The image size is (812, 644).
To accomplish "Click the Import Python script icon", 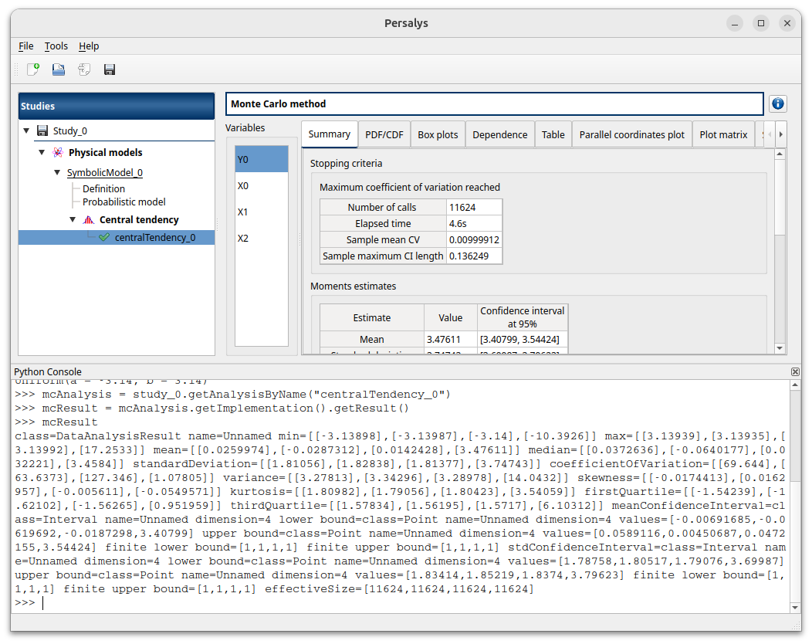I will coord(84,69).
